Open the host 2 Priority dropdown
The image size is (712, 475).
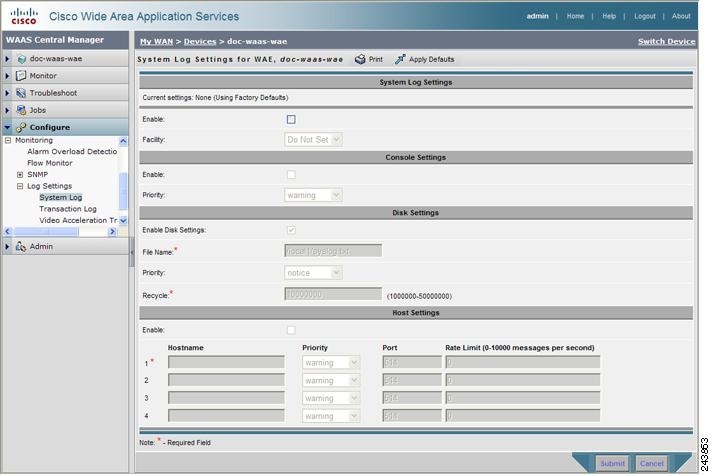point(331,381)
